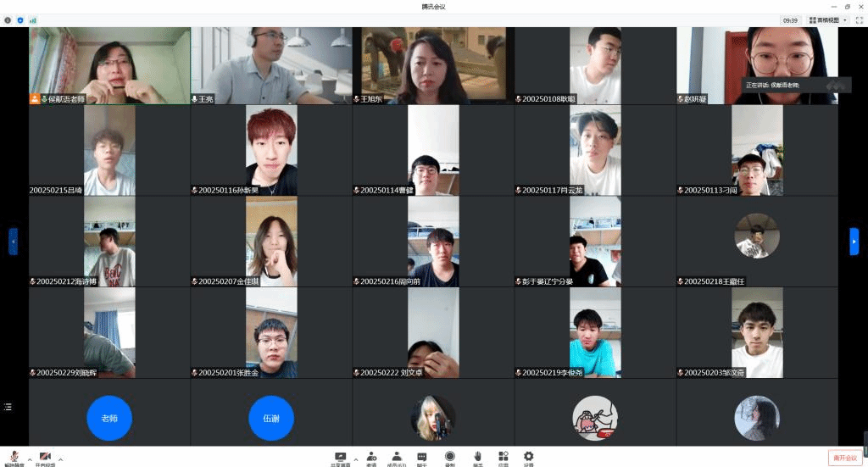Start recording with the Record icon

[x=450, y=457]
